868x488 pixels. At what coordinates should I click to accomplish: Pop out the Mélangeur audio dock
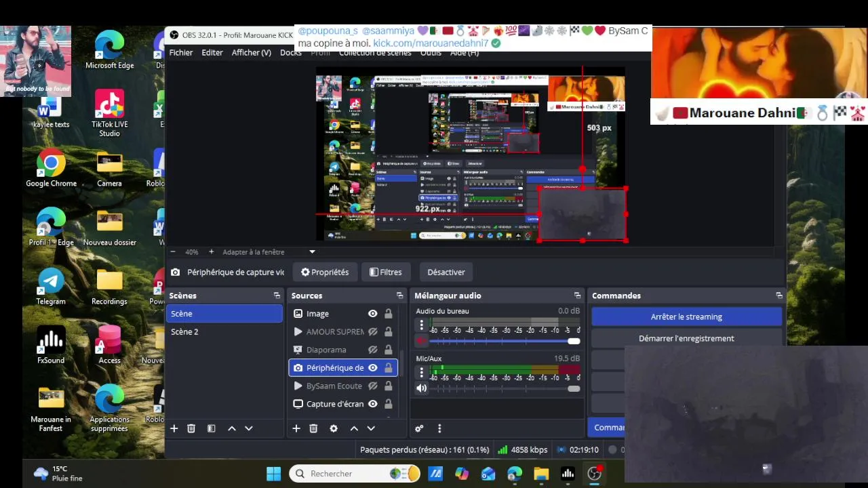(x=577, y=296)
